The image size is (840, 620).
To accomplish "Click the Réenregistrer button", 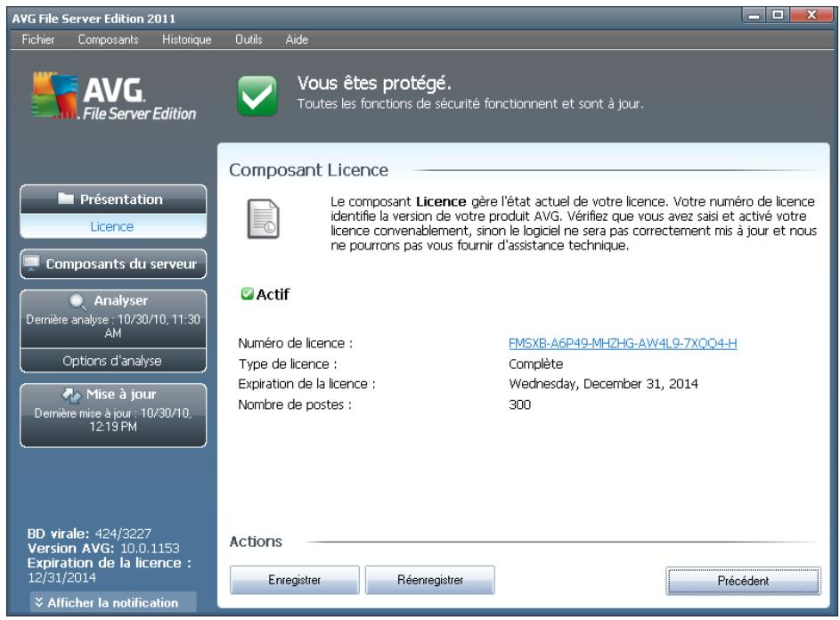I will (430, 580).
